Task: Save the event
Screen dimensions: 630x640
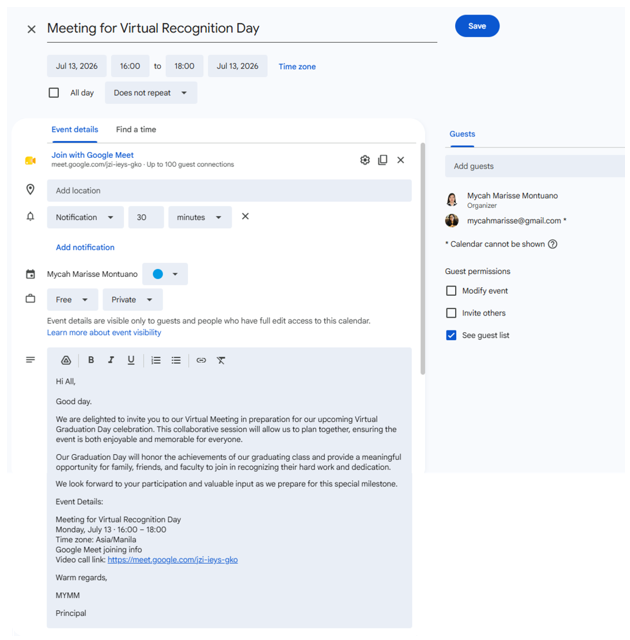Action: click(477, 26)
